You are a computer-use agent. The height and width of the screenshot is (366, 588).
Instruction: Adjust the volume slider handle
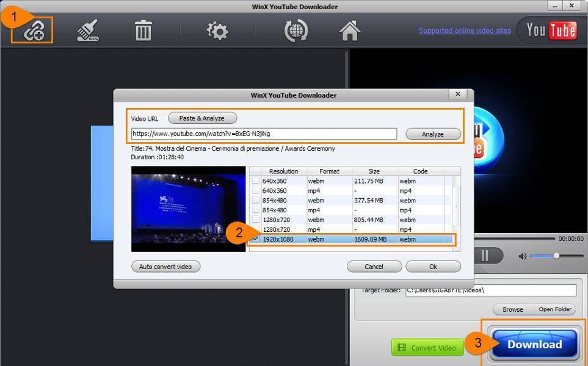(556, 256)
